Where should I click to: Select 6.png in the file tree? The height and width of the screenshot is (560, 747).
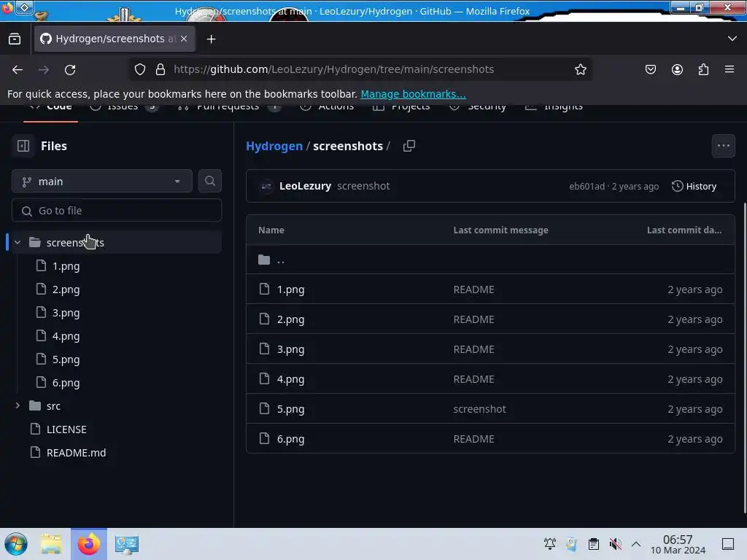pos(66,383)
